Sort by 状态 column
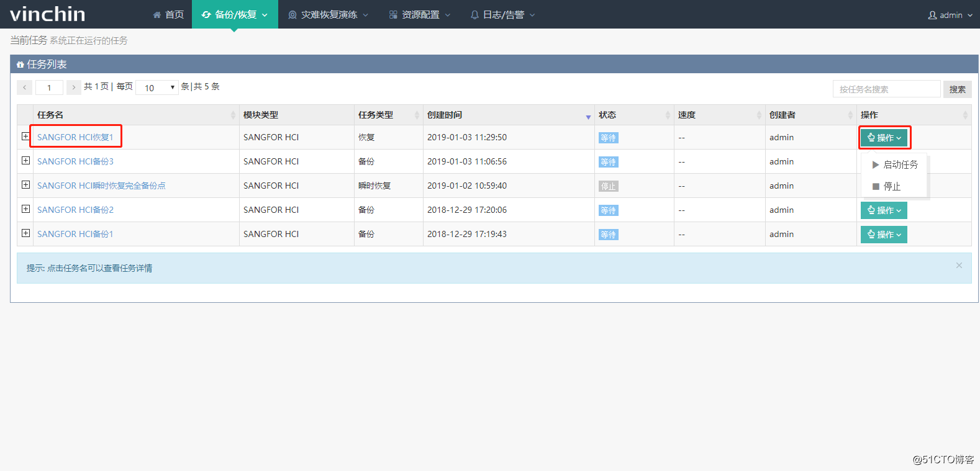980x471 pixels. tap(634, 115)
